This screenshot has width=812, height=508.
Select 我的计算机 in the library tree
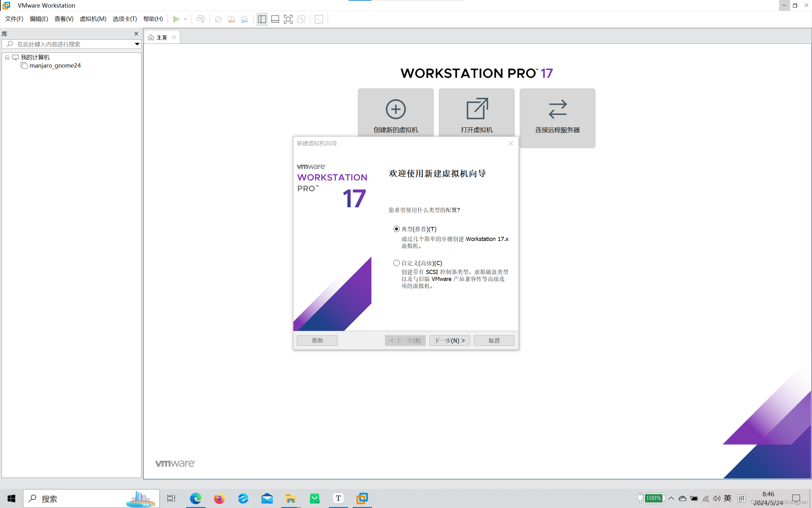point(35,57)
